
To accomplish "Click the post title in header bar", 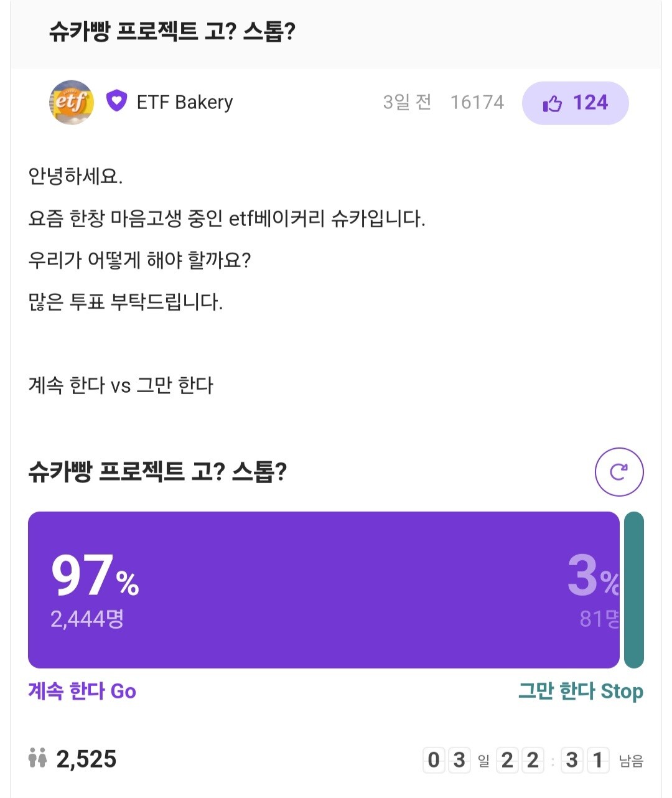I will point(172,31).
